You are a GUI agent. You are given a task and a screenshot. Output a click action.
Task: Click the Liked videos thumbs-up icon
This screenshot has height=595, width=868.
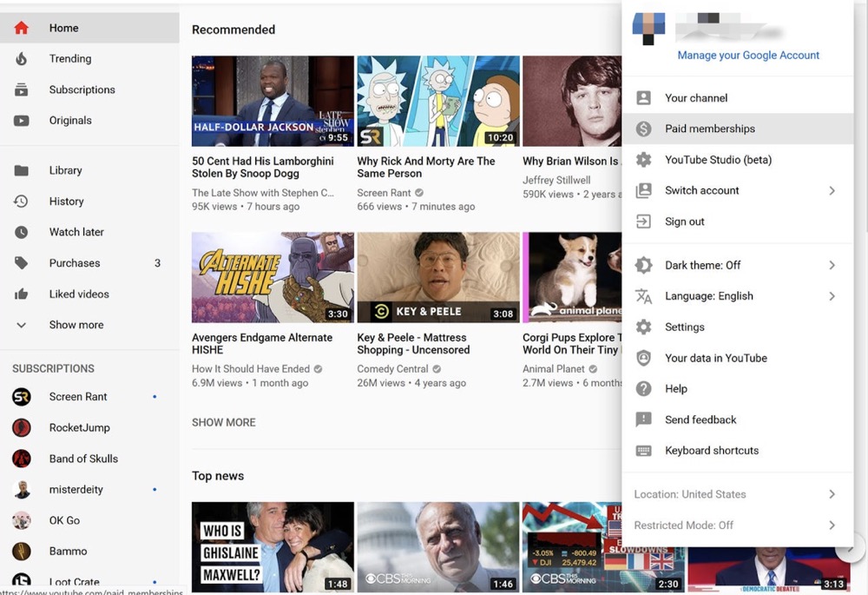[x=22, y=294]
